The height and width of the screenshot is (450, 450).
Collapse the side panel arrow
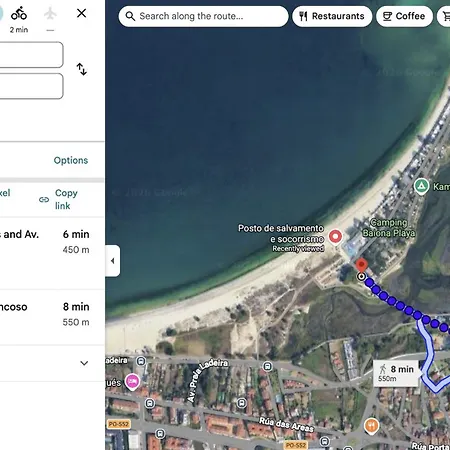113,261
